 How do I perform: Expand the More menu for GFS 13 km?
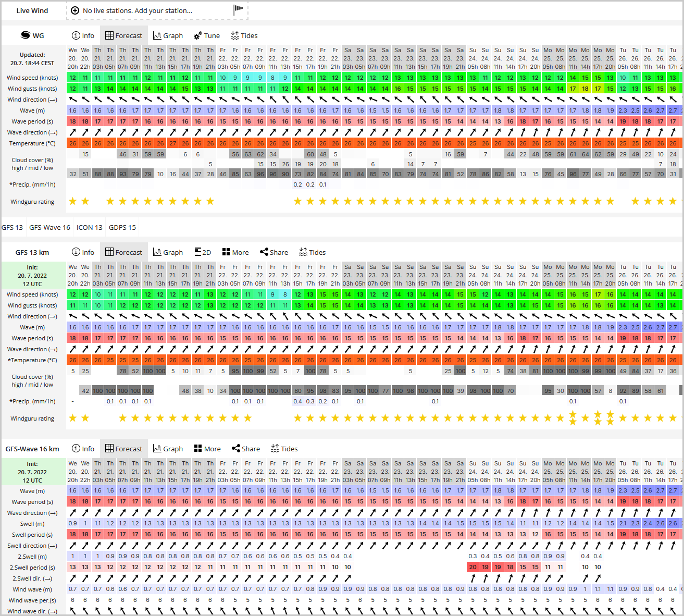click(x=235, y=252)
